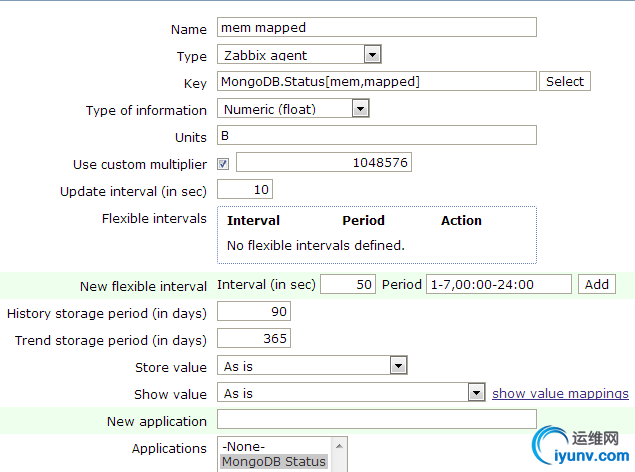Click the Name text field
Screen dimensions: 635x472
(x=376, y=27)
